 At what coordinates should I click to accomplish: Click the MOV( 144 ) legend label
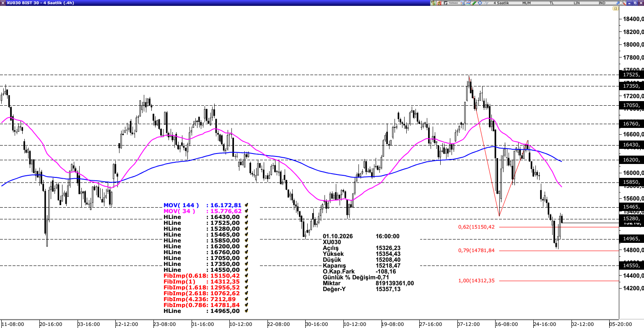(x=181, y=205)
